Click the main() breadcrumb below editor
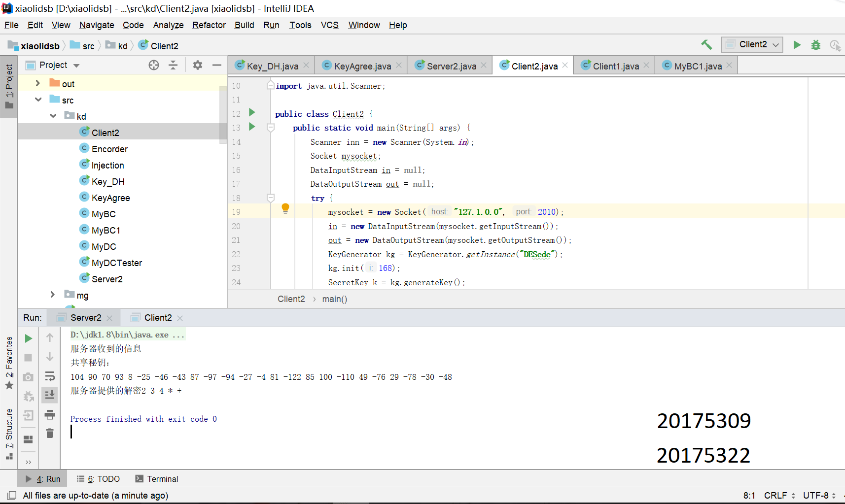This screenshot has height=504, width=845. tap(335, 299)
